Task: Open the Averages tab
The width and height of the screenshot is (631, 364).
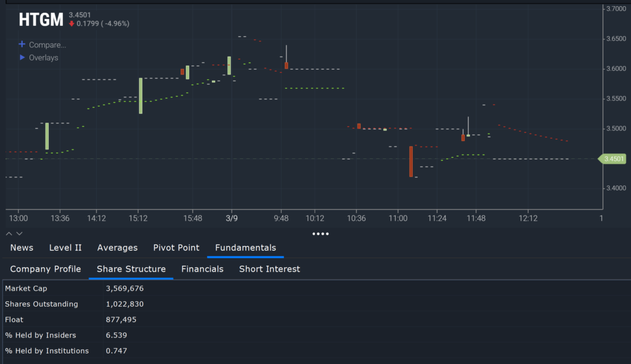Action: (x=117, y=247)
